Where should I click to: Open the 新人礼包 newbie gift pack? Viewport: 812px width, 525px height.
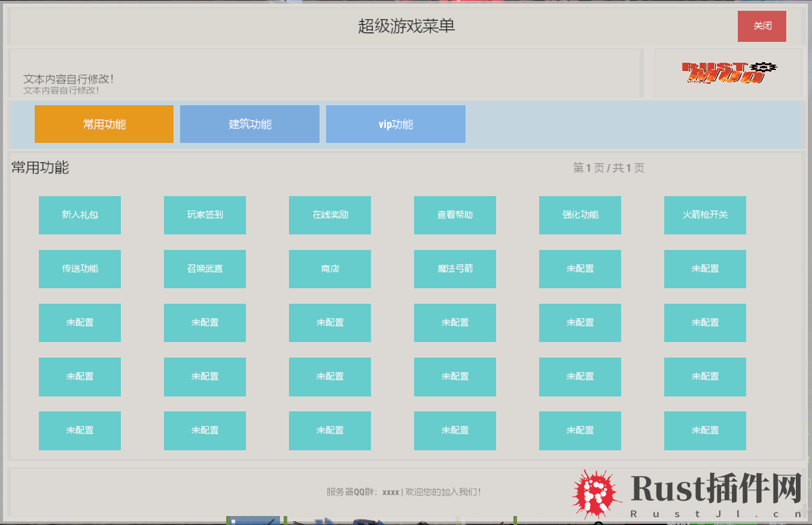(80, 215)
